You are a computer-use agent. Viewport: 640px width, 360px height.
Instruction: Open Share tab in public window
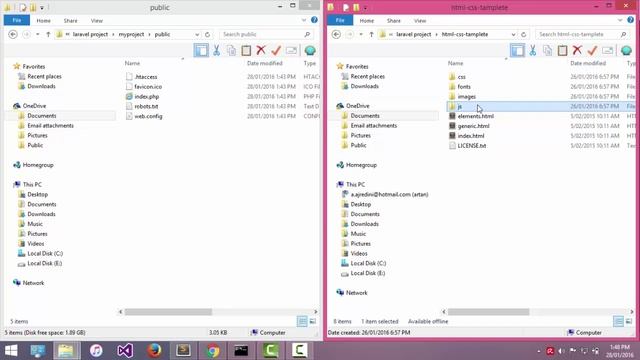pos(70,20)
